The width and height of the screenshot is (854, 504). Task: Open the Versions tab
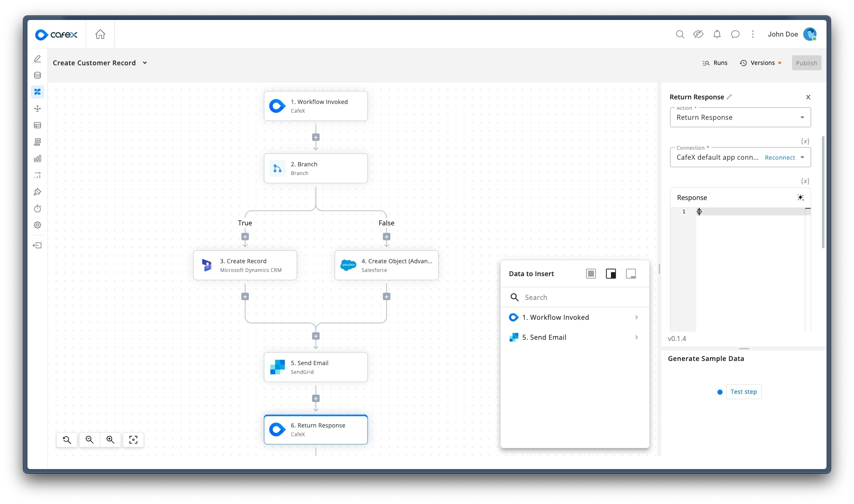click(757, 63)
